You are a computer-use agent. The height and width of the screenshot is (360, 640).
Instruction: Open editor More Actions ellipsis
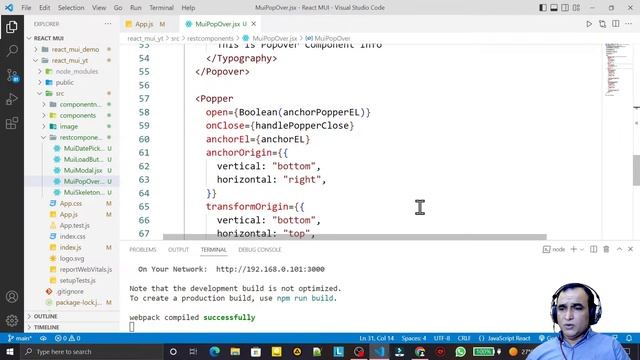(628, 24)
